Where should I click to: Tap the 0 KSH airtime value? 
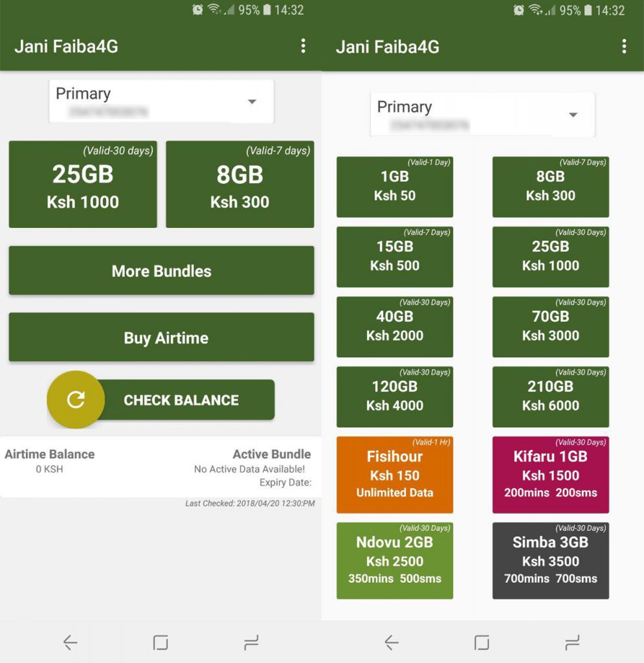49,469
